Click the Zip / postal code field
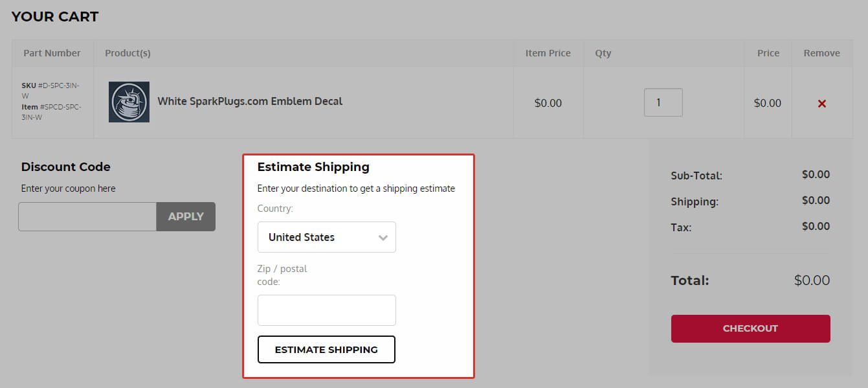Screen dimensions: 868x388 (x=327, y=310)
